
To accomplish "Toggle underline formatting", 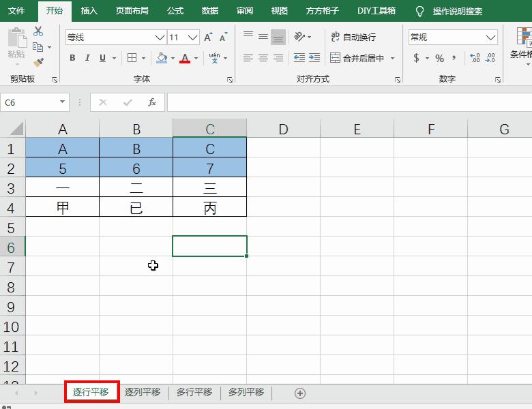I will pos(102,58).
